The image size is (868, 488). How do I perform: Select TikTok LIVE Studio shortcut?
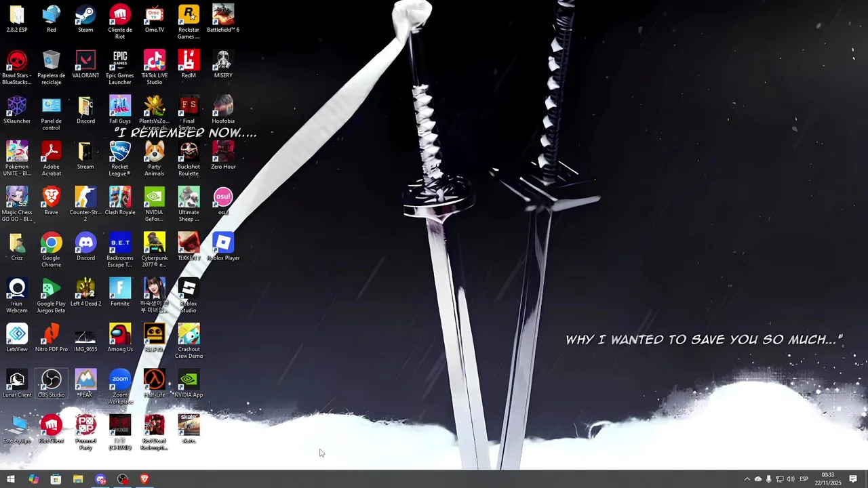[154, 68]
